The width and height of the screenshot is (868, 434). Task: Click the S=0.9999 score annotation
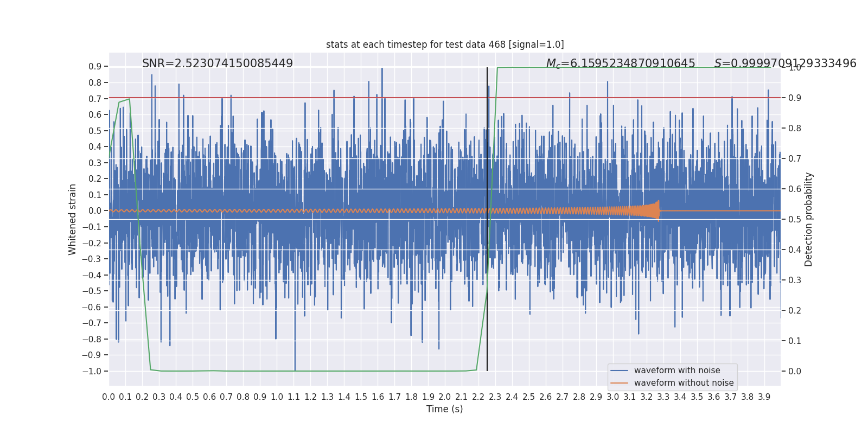[785, 63]
